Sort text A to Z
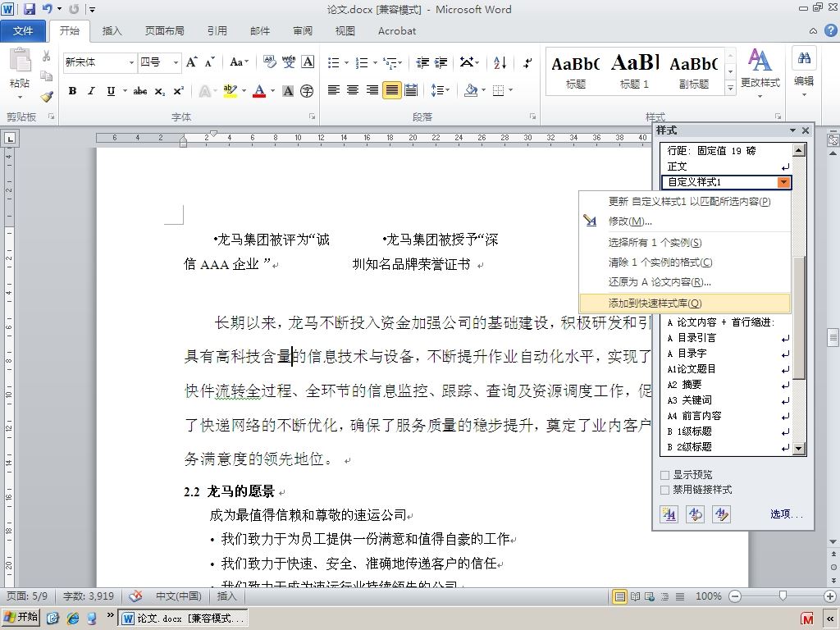 coord(500,63)
